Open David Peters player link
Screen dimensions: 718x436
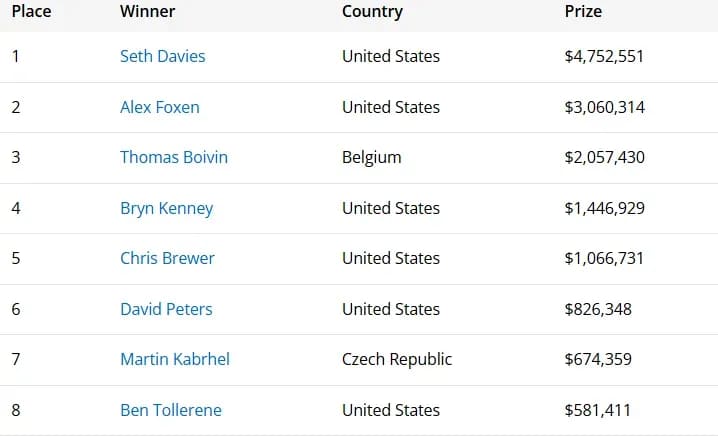[x=166, y=309]
